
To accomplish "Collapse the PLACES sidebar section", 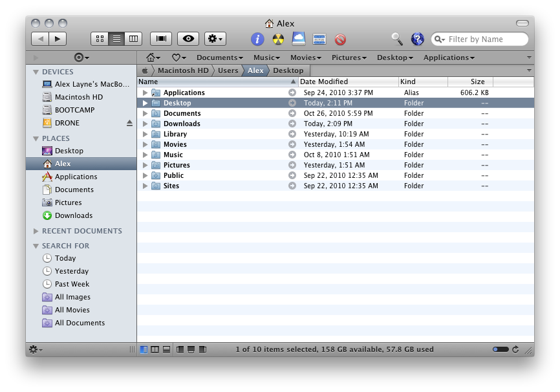I will click(36, 138).
